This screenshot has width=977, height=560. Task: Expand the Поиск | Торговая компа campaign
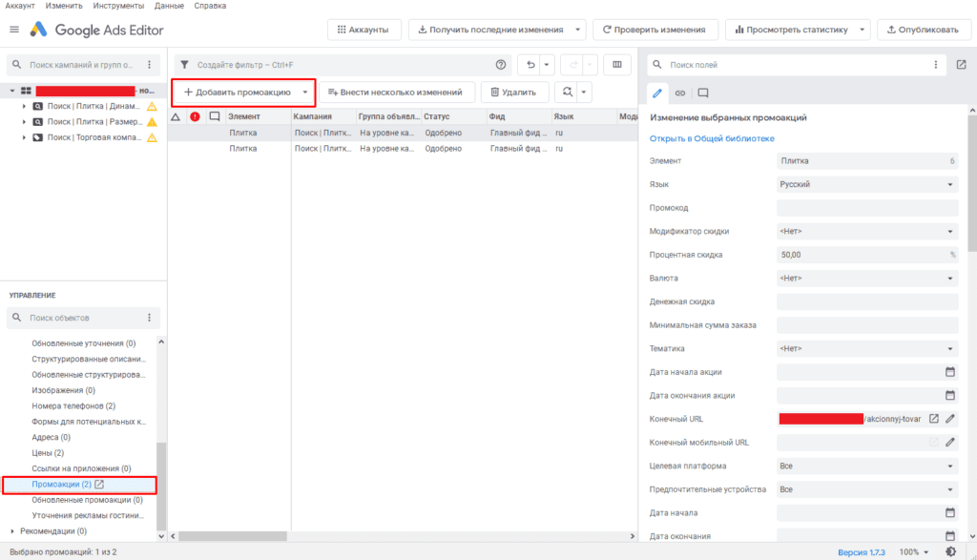(24, 137)
